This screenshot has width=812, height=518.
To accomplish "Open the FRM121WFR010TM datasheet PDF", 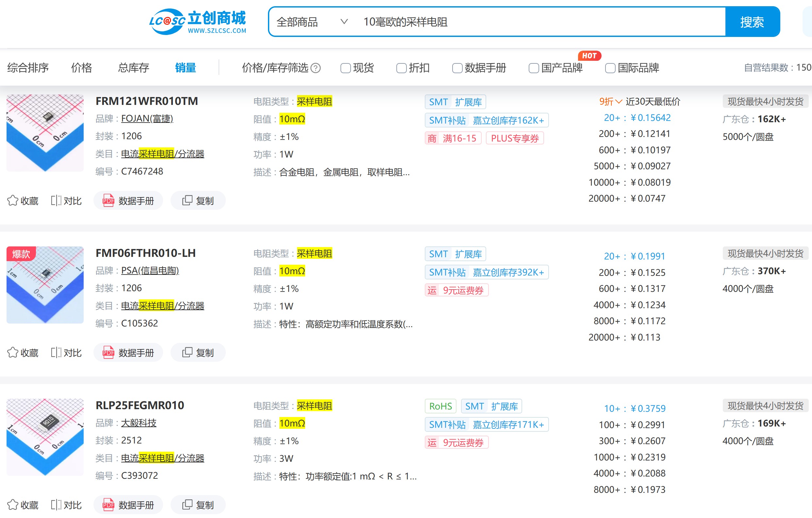I will click(x=128, y=200).
